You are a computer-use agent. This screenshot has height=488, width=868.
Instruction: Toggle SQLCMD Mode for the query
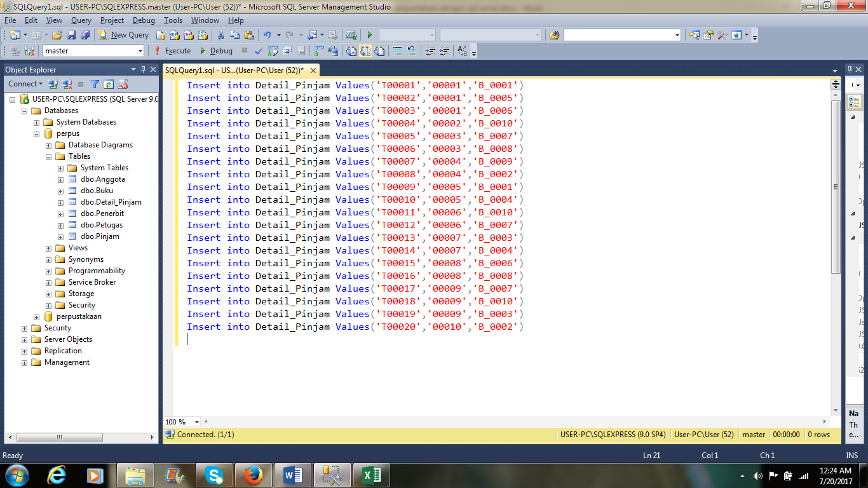click(300, 51)
